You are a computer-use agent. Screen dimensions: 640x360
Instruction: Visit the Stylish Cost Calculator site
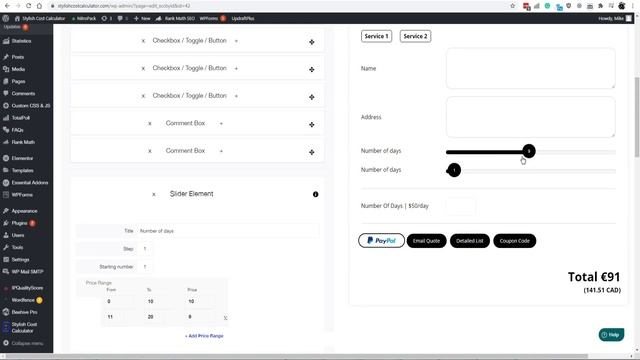tap(40, 18)
